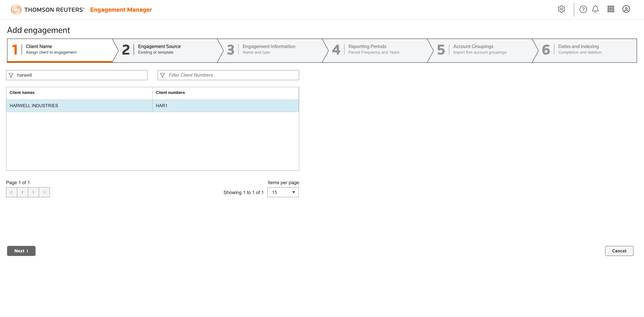
Task: Open notifications bell icon
Action: click(x=595, y=9)
